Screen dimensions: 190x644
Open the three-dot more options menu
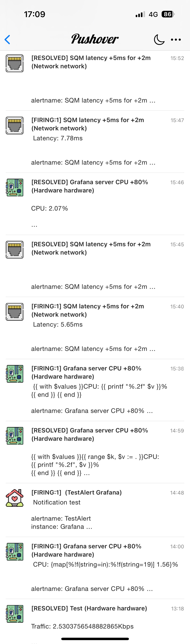coord(176,40)
